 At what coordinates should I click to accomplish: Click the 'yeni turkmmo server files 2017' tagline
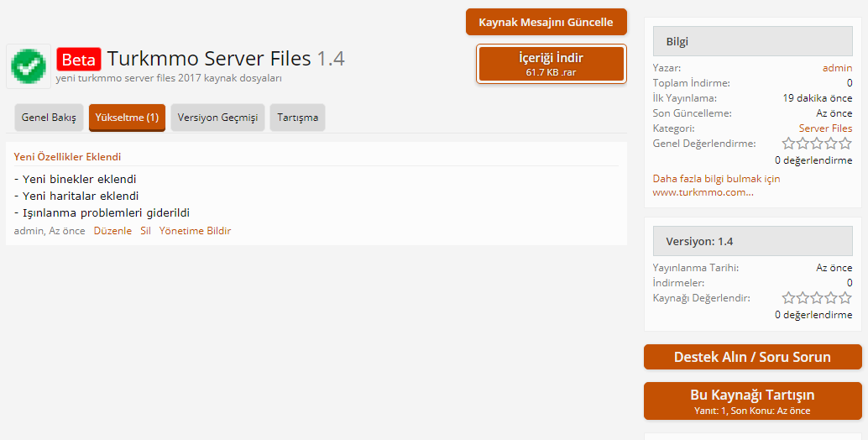tap(169, 78)
